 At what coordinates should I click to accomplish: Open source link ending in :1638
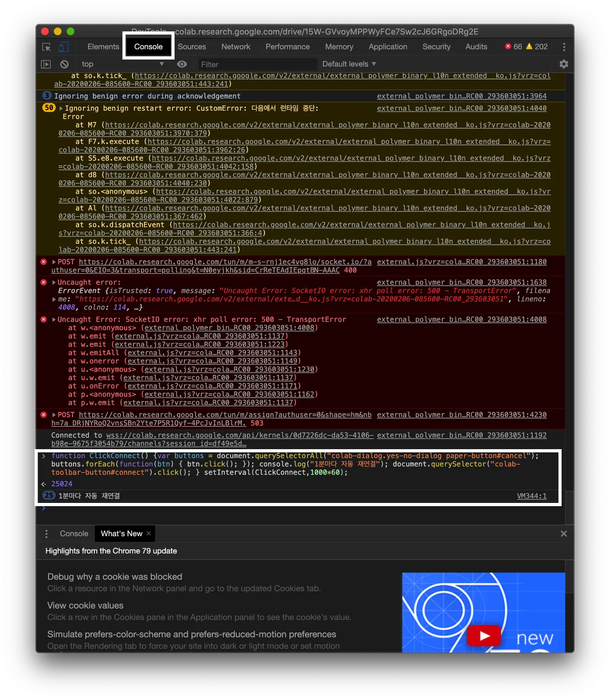[462, 282]
